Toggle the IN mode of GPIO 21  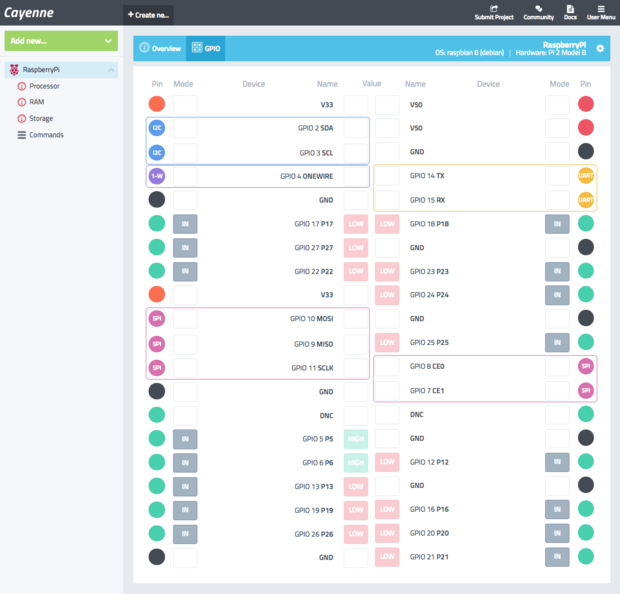pyautogui.click(x=557, y=557)
